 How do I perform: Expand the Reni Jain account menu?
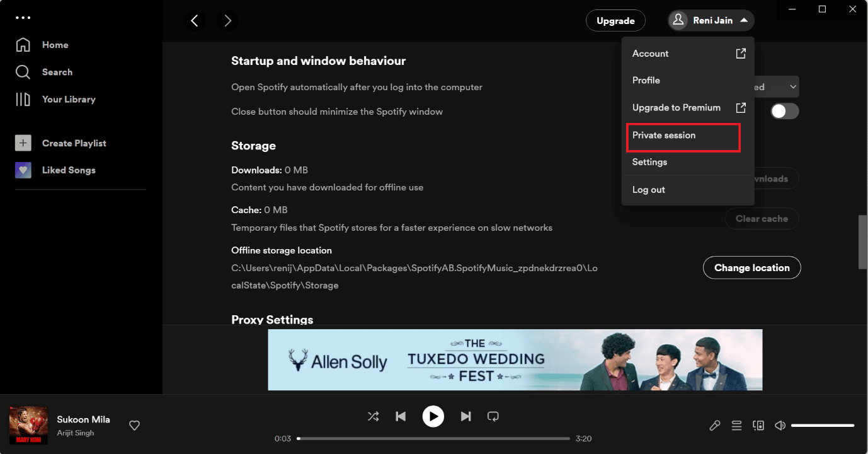[x=711, y=20]
